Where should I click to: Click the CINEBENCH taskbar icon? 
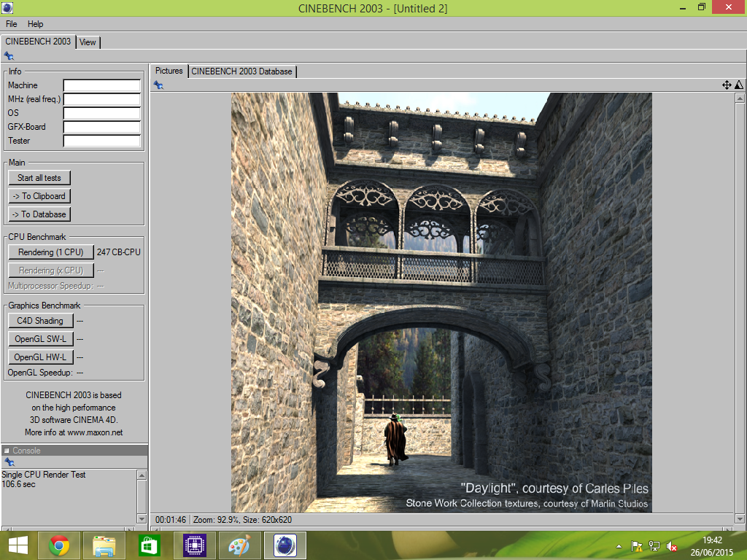pos(285,545)
